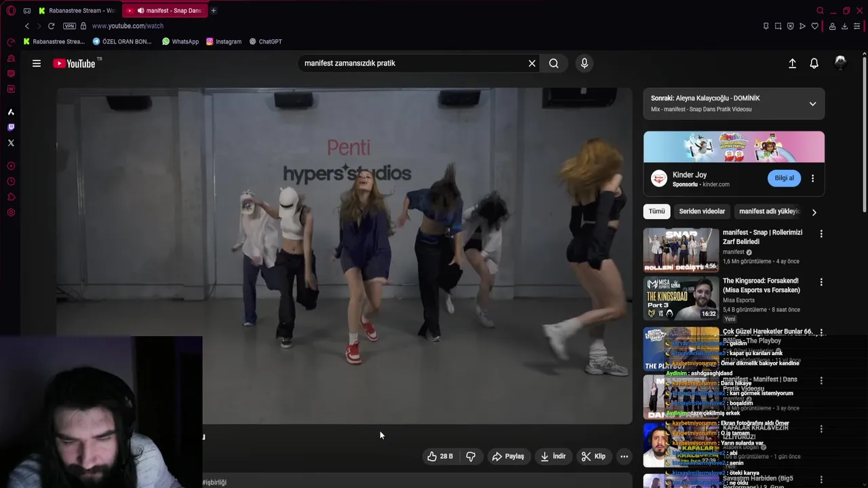Select the manifest - Snap Dans tab
The image size is (868, 488).
coord(165,11)
